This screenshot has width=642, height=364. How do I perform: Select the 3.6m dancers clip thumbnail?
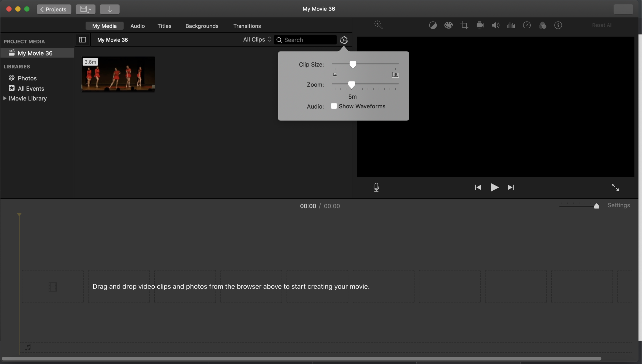pos(118,74)
